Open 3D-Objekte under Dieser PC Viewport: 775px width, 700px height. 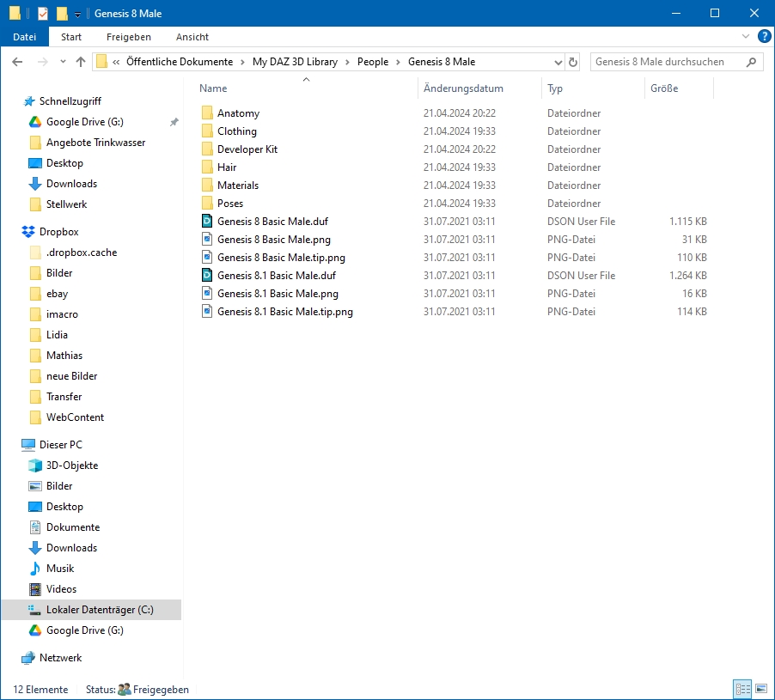[71, 466]
